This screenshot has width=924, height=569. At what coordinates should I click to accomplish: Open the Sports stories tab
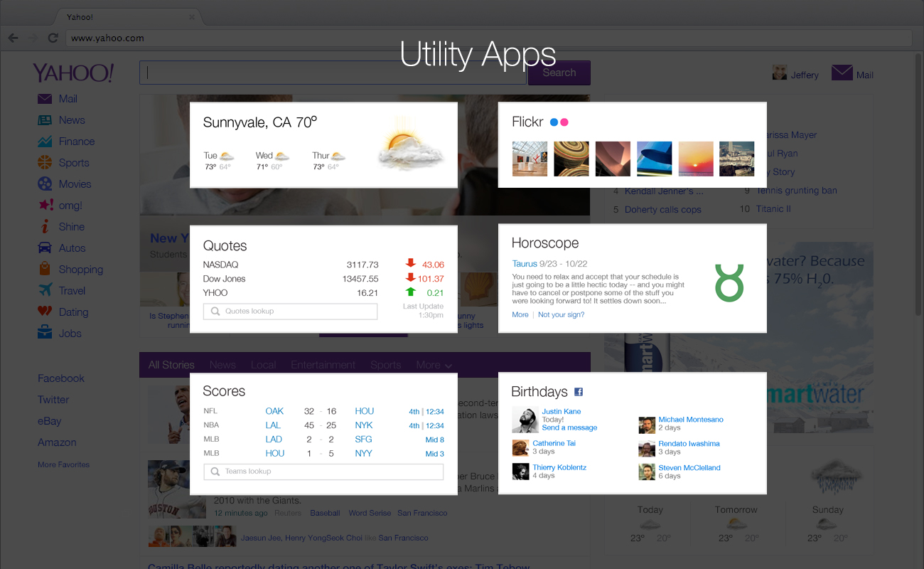(x=386, y=365)
